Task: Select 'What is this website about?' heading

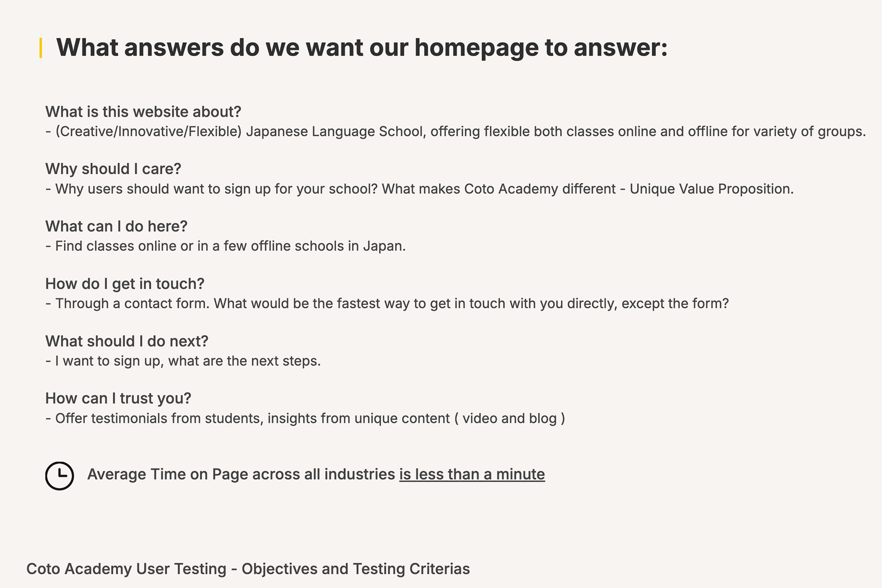Action: point(143,112)
